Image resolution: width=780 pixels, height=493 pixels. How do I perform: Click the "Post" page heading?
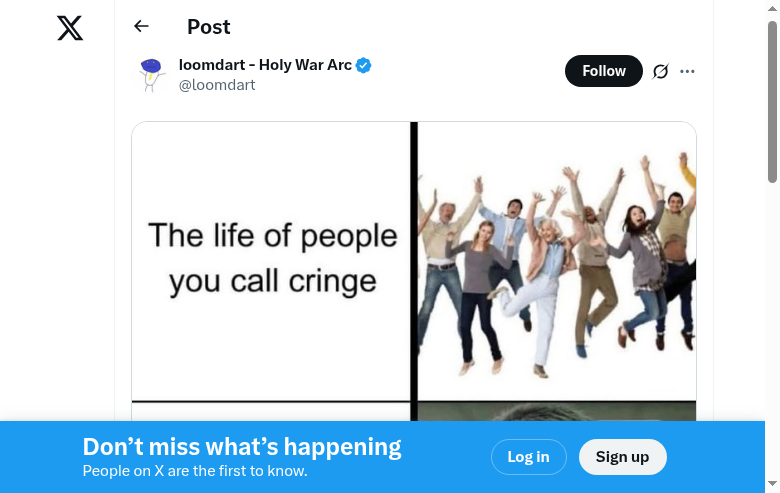(x=209, y=27)
